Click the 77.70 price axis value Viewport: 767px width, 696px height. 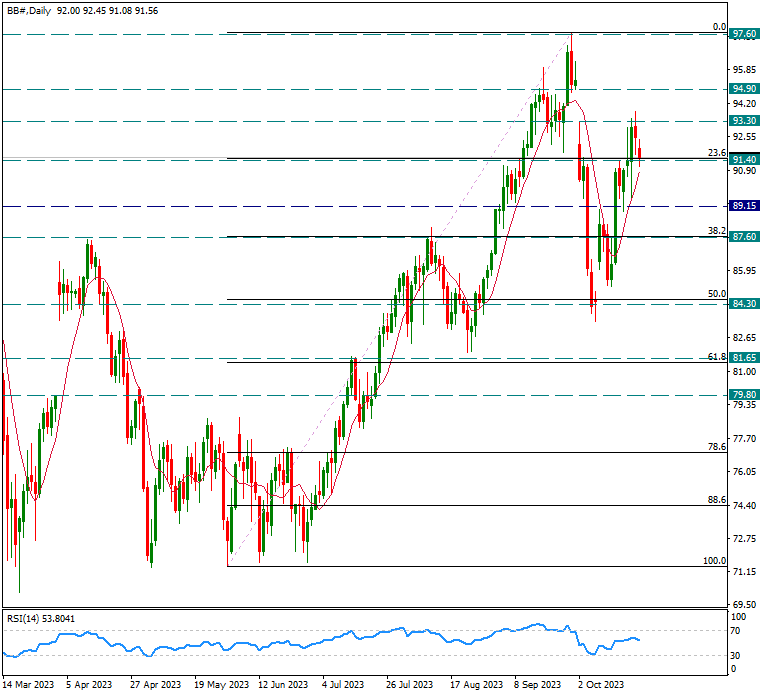pyautogui.click(x=744, y=438)
